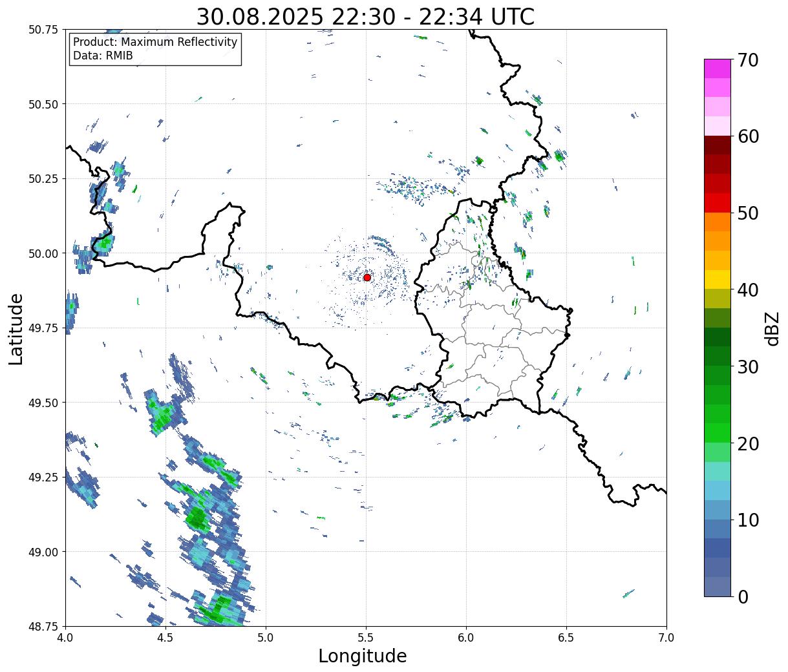
Task: Click the longitude tick label 7.0
Action: [666, 638]
